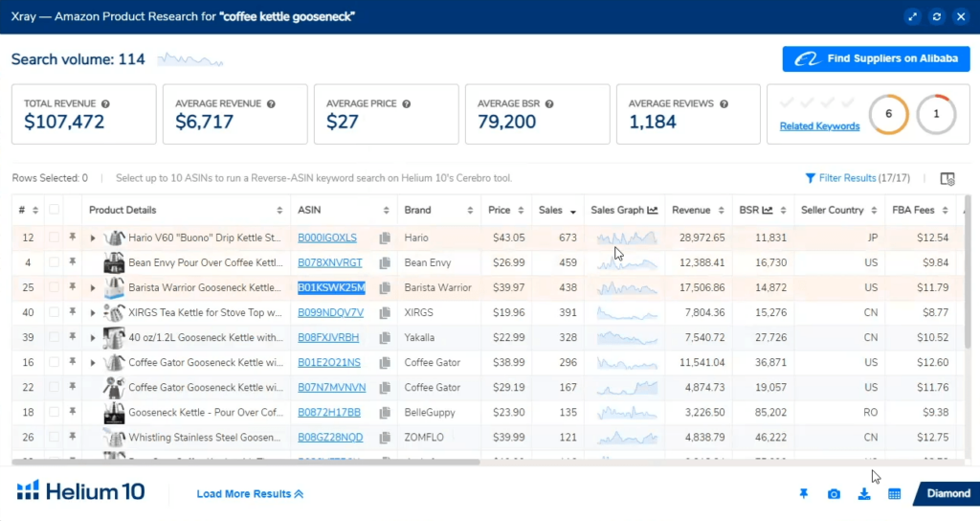The height and width of the screenshot is (521, 980).
Task: Copy ASIN B0872H17BB with copy icon
Action: 385,413
